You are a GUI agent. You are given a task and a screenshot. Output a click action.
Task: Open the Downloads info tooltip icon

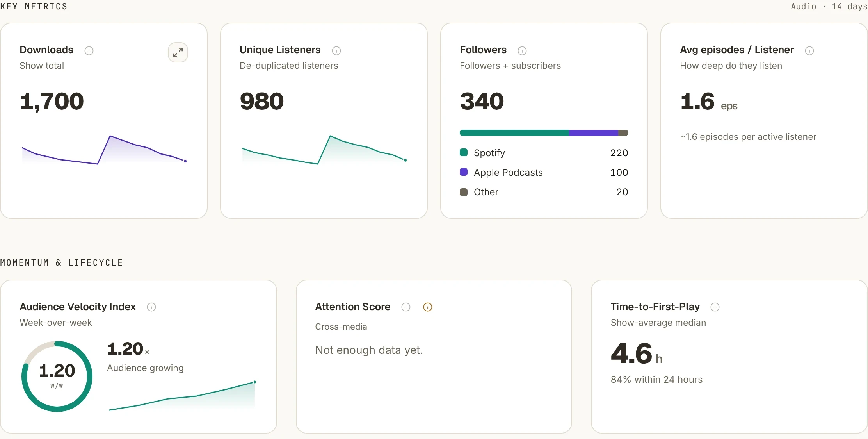point(89,51)
